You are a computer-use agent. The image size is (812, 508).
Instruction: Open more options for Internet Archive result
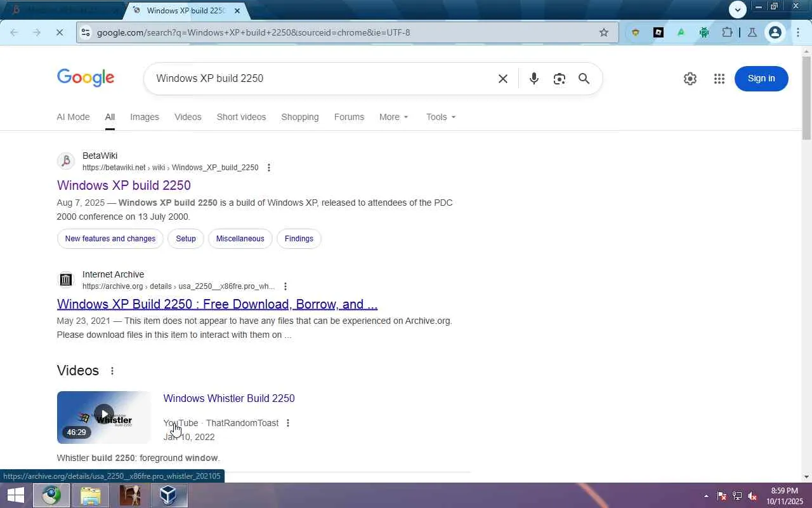(285, 286)
